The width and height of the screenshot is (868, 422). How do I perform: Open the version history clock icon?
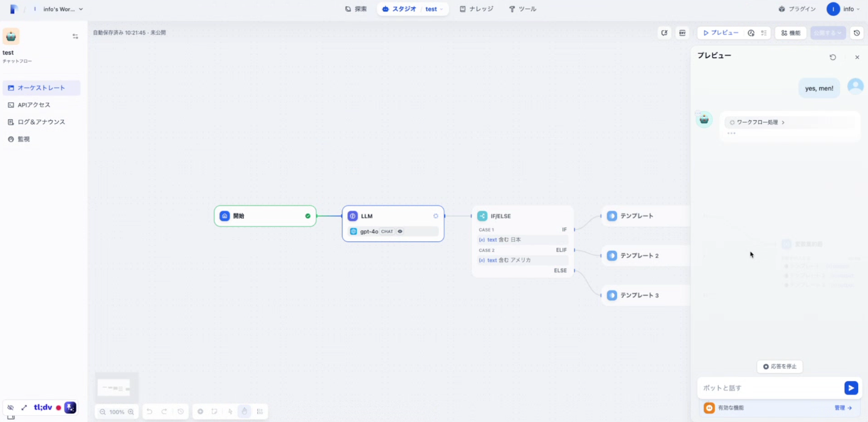click(857, 33)
